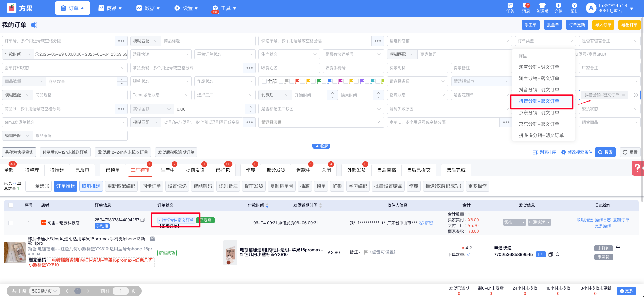Check the orange flag checkbox
644x297 pixels.
303,81
